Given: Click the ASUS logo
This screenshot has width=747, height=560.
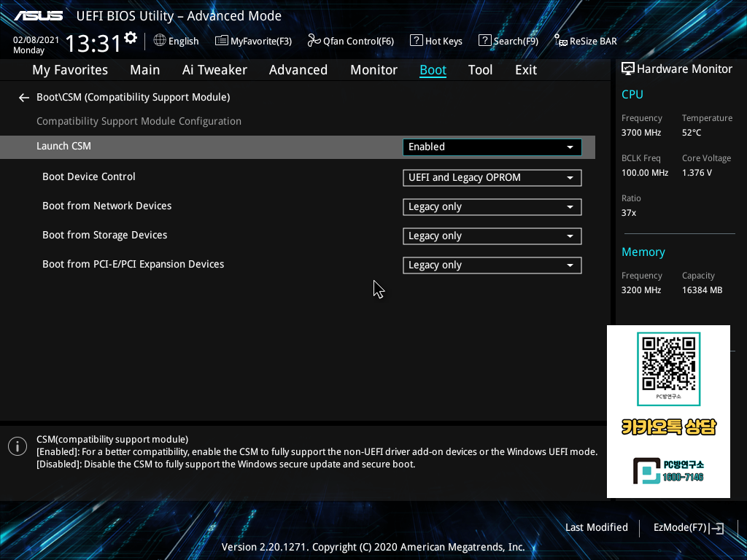Looking at the screenshot, I should (38, 16).
